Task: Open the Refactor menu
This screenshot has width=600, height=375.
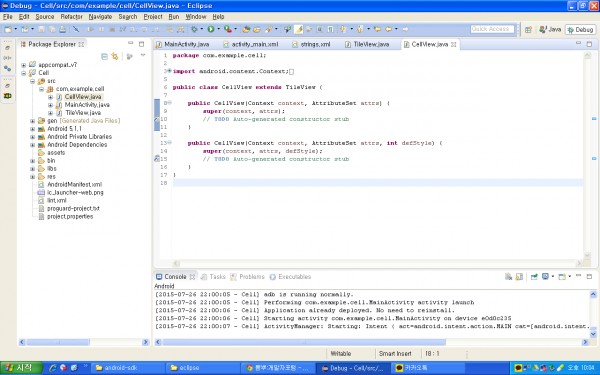Action: tap(72, 17)
